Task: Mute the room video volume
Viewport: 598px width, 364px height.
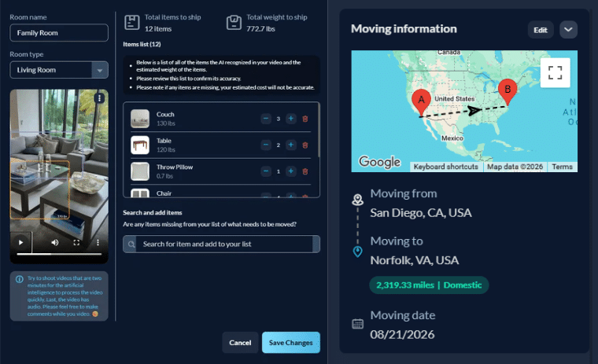Action: [55, 242]
